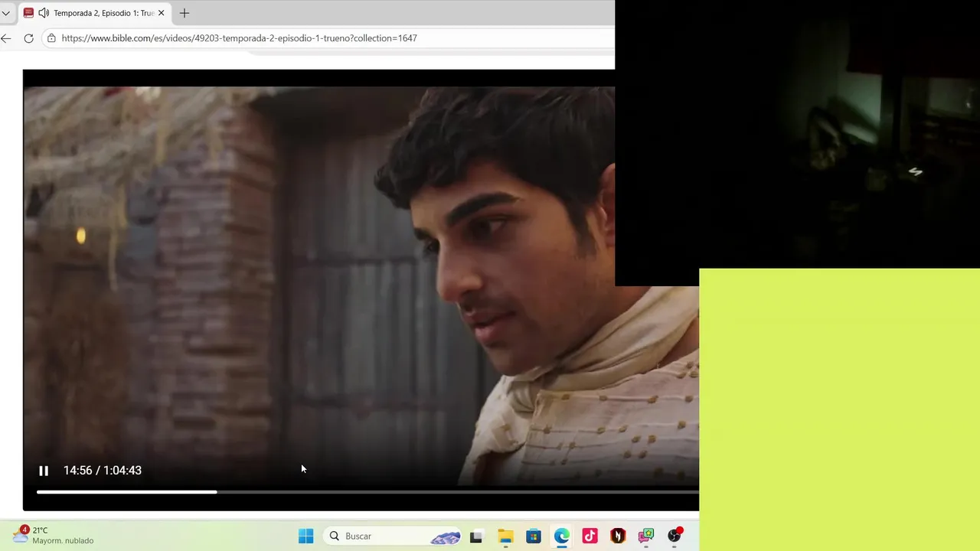Screen dimensions: 980x551
Task: Open the Windows Start menu
Action: [305, 536]
